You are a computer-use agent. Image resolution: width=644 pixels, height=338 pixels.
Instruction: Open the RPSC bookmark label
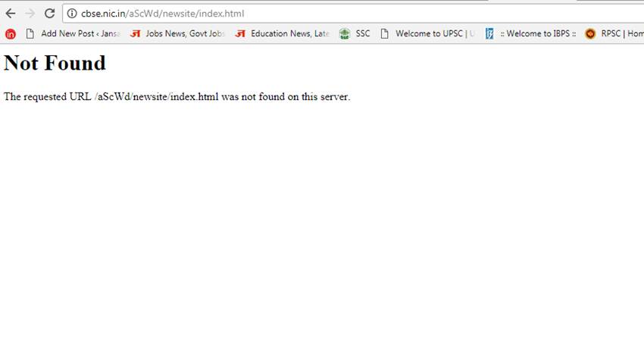(x=621, y=33)
